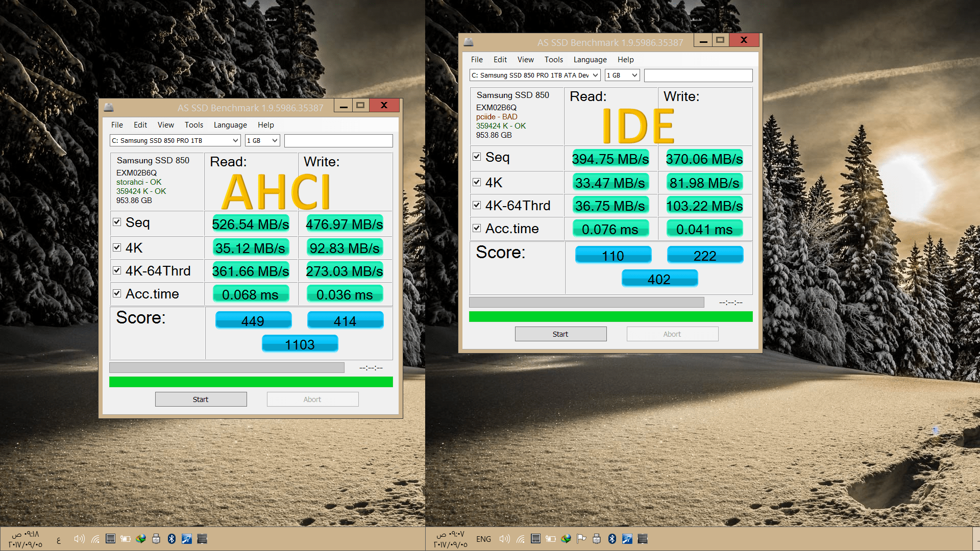Click the touchpad icon in left taskbar tray

[110, 539]
